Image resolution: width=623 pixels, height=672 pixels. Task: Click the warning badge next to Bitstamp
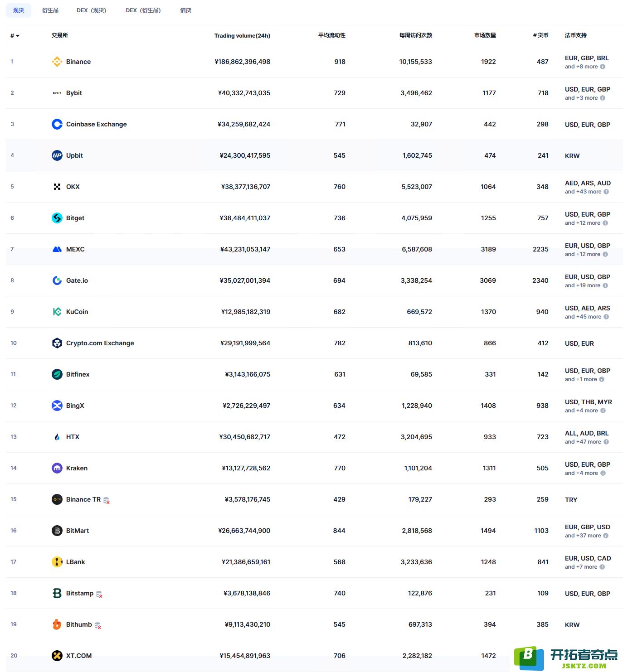point(99,594)
